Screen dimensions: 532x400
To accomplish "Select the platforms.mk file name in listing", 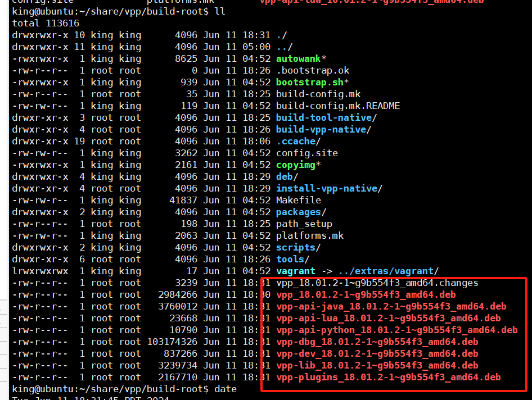I will pyautogui.click(x=310, y=235).
